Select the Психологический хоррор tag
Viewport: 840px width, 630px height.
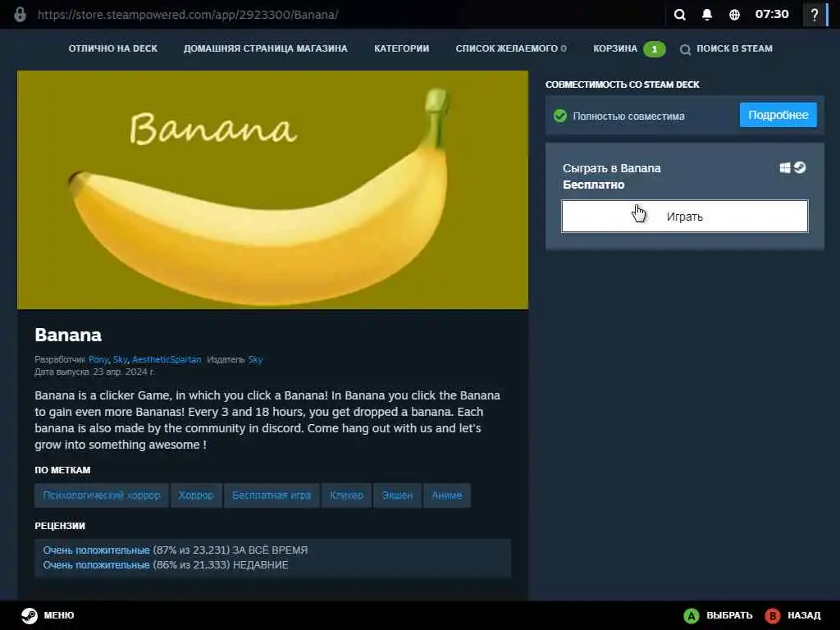click(102, 495)
